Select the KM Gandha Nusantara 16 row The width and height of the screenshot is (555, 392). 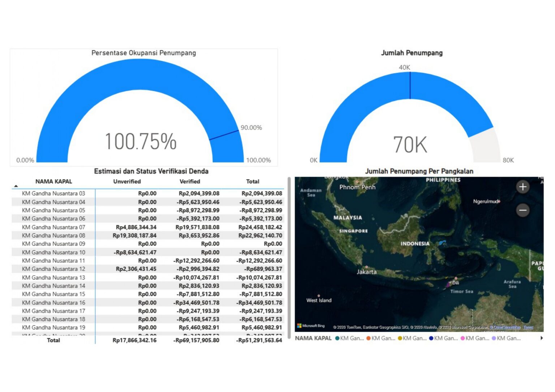tap(148, 303)
